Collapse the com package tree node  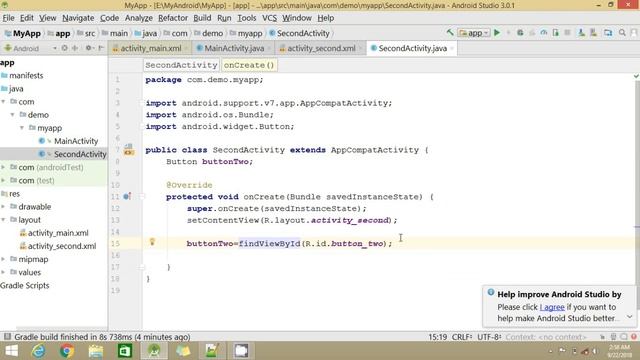(3, 102)
